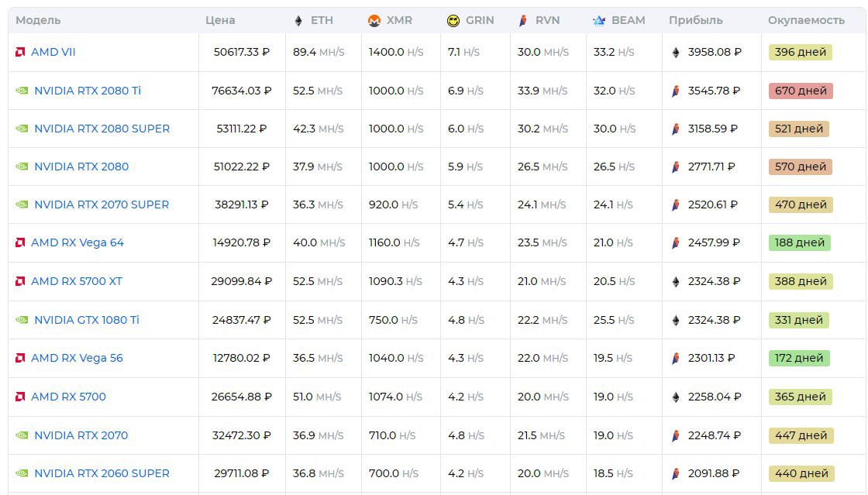
Task: Open the NVIDIA RTX 2080 Ti link
Action: (88, 90)
